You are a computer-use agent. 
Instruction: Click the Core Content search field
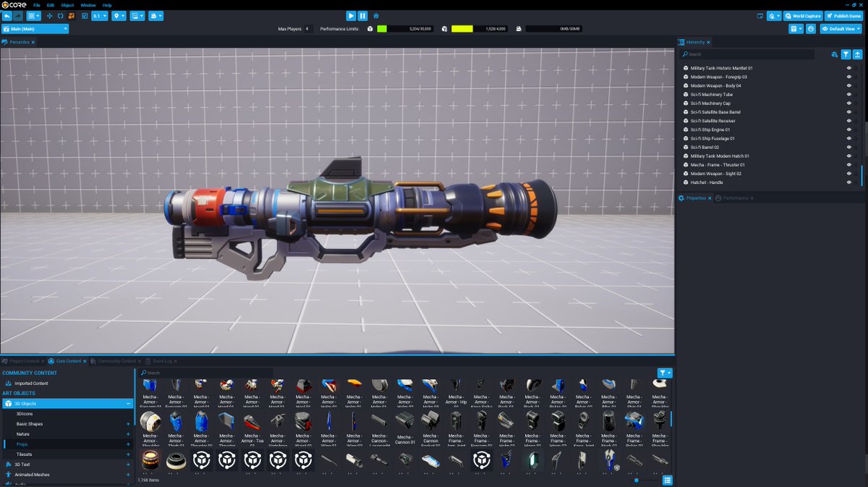point(204,373)
